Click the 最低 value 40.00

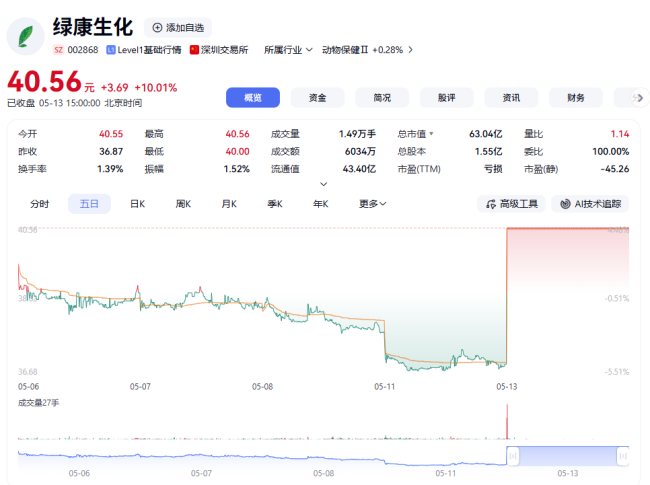click(x=238, y=152)
